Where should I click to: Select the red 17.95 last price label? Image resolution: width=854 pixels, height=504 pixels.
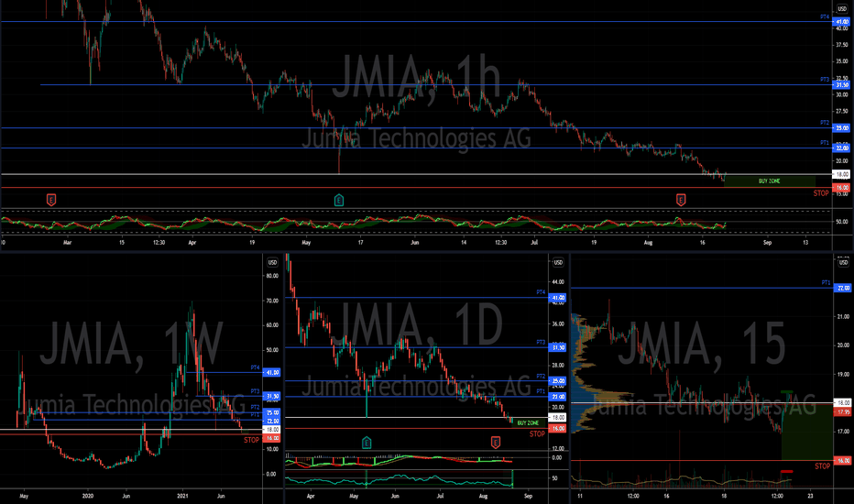[843, 412]
